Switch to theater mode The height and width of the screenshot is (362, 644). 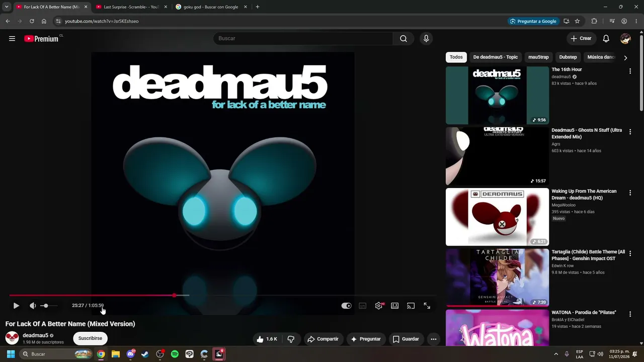click(x=395, y=306)
